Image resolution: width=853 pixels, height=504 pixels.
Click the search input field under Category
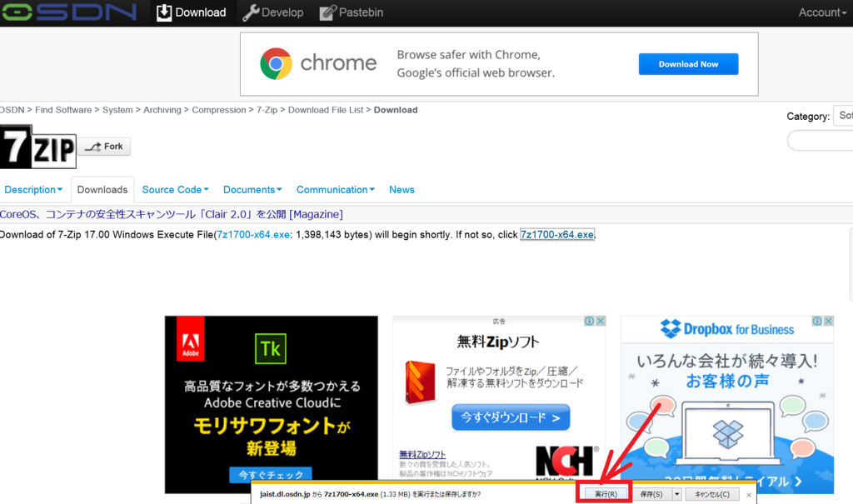821,141
